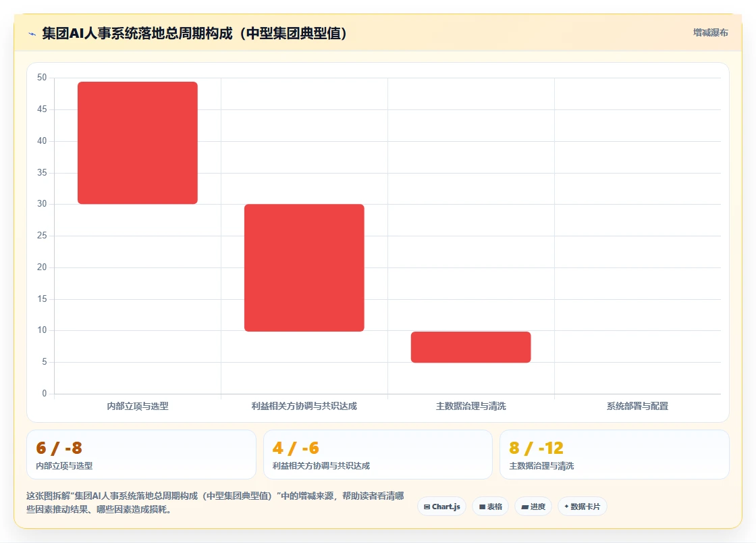Click the description paragraph starting 这张图拆解
Image resolution: width=756 pixels, height=543 pixels.
pos(215,502)
